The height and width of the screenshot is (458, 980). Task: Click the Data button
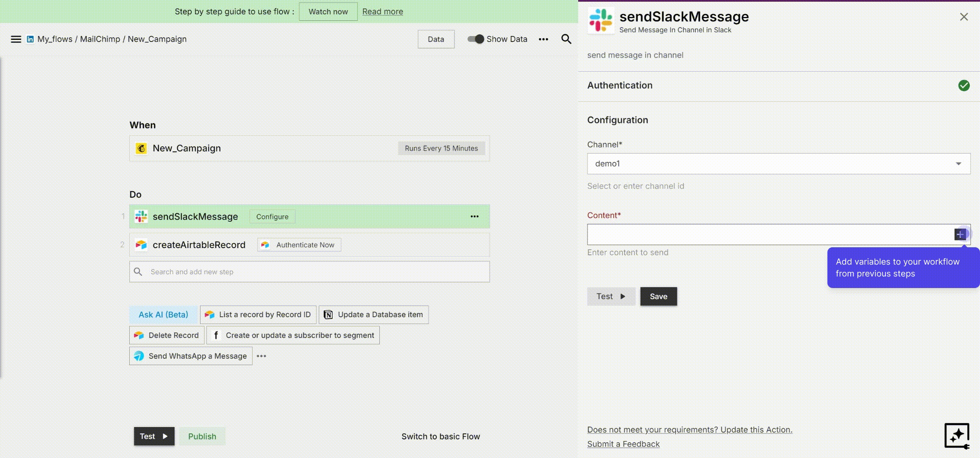pos(436,39)
